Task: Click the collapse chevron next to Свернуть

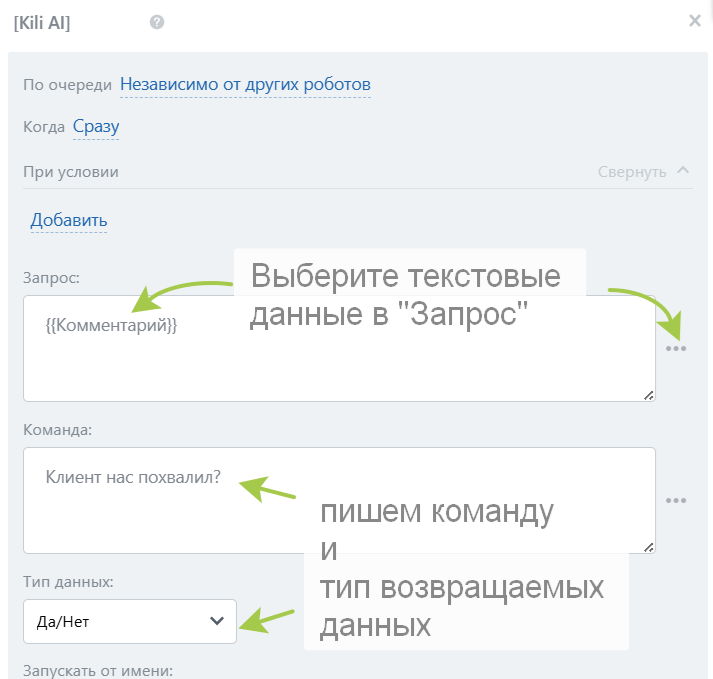Action: (684, 170)
